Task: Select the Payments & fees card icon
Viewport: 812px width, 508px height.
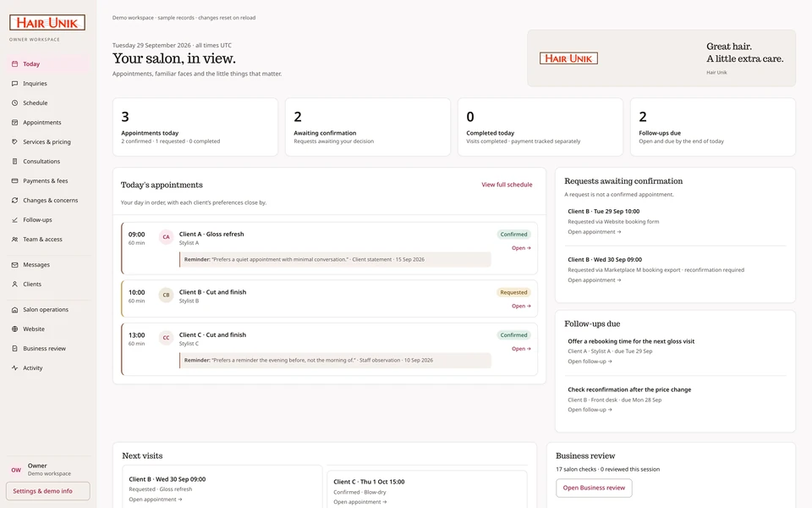Action: tap(14, 180)
